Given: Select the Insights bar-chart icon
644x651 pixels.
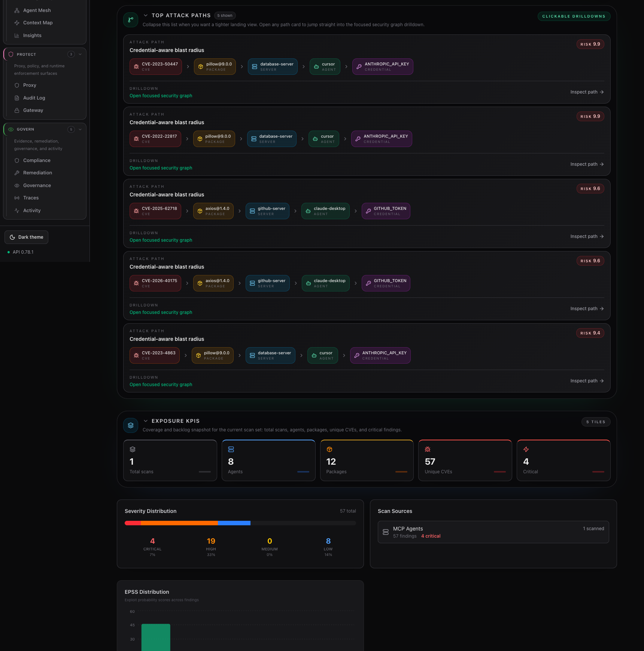Looking at the screenshot, I should 17,35.
